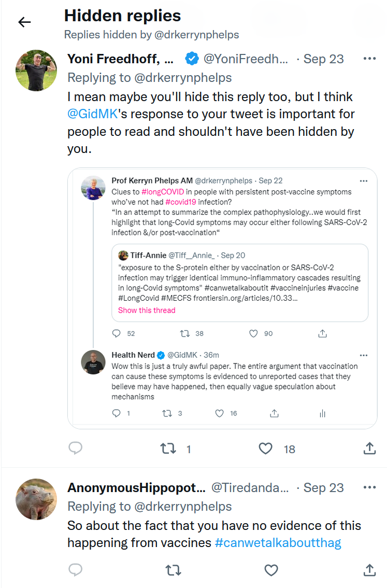Image resolution: width=387 pixels, height=588 pixels.
Task: Open Yoni Freedhoff's profile picture
Action: pos(36,71)
